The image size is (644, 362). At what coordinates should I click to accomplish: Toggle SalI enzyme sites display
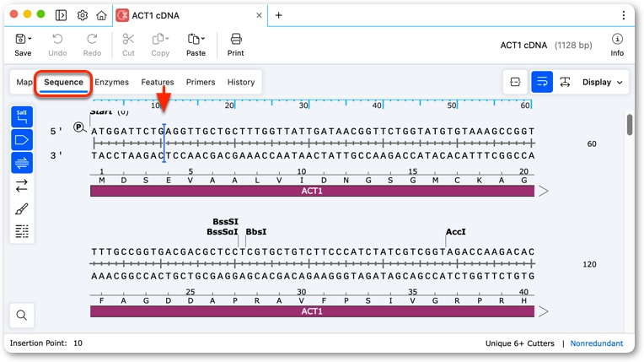(x=22, y=116)
